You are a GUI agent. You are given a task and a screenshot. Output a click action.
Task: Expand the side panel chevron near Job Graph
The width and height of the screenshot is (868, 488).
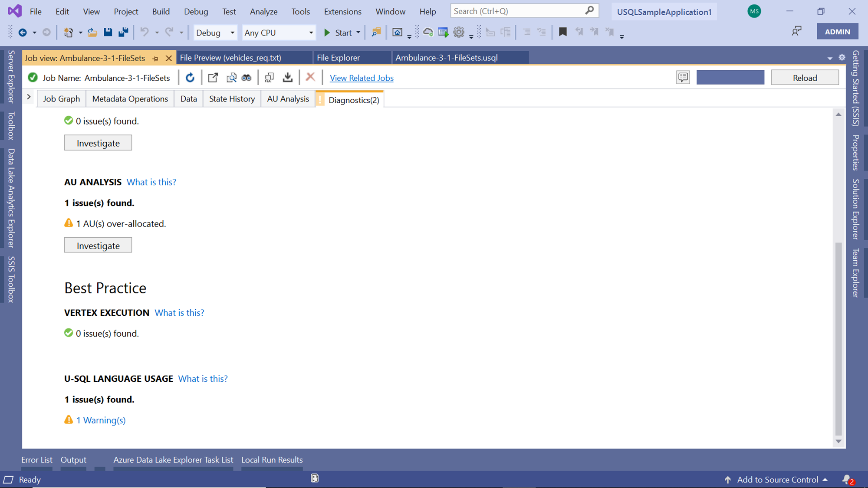29,97
